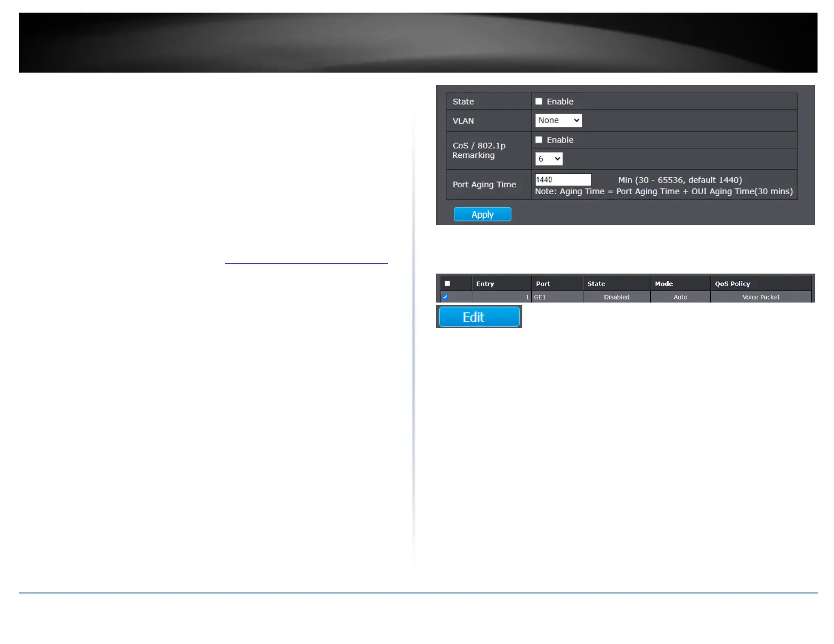Click the GE1 port cell

point(557,297)
